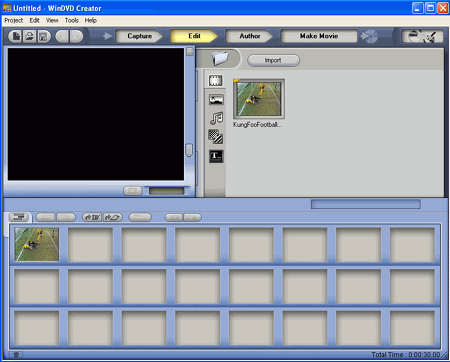
Task: Select the first storyboard clip with football scene
Action: pyautogui.click(x=37, y=244)
